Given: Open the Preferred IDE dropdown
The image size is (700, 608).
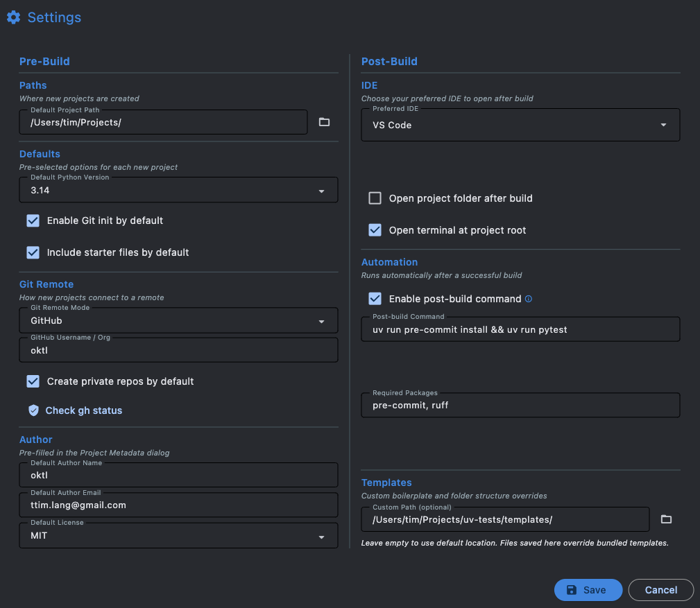Looking at the screenshot, I should point(520,125).
